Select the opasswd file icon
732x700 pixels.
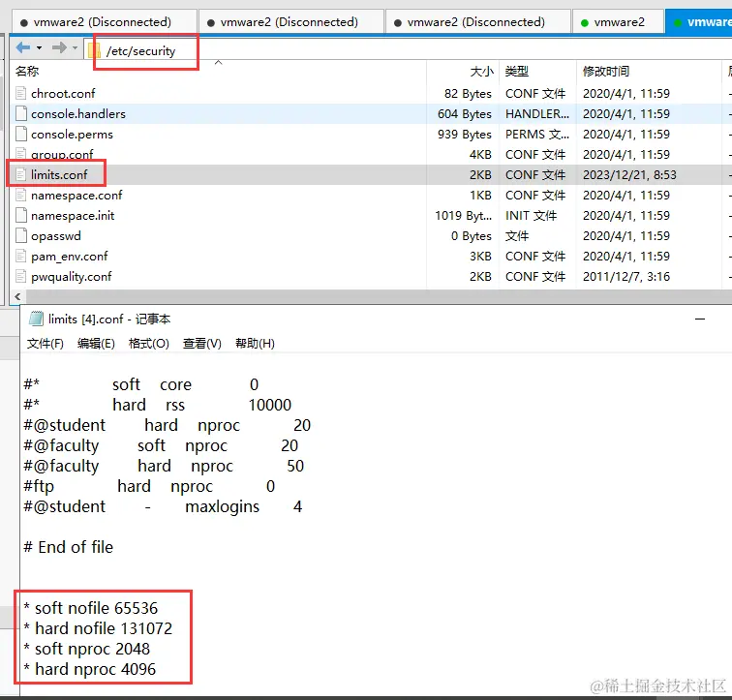point(21,235)
